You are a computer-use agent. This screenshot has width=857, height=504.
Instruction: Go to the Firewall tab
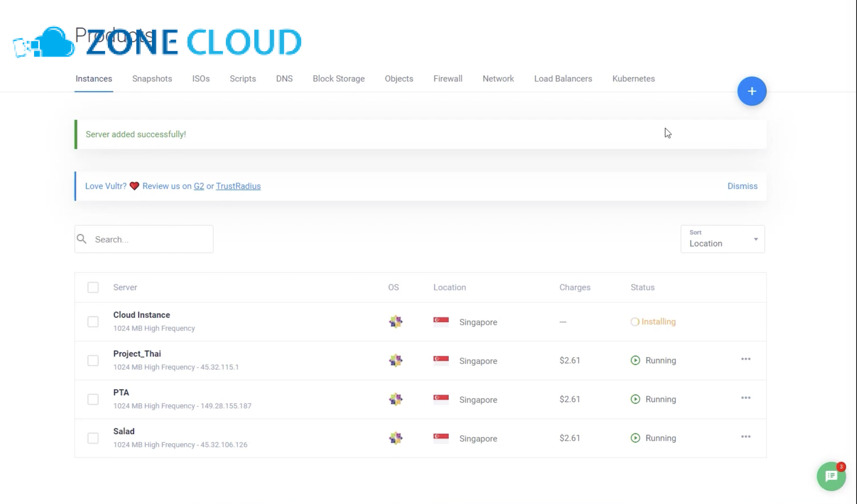[x=448, y=79]
